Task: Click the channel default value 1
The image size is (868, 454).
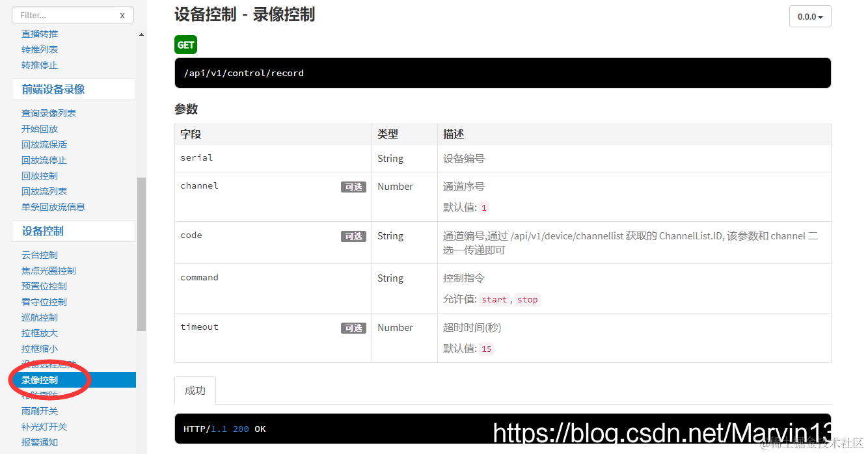Action: 484,208
